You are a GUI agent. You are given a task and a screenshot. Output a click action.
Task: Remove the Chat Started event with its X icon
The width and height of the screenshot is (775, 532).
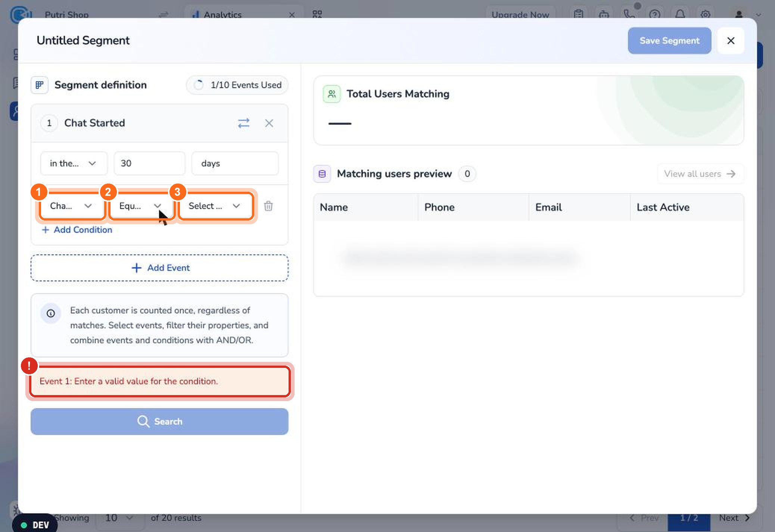(x=269, y=123)
